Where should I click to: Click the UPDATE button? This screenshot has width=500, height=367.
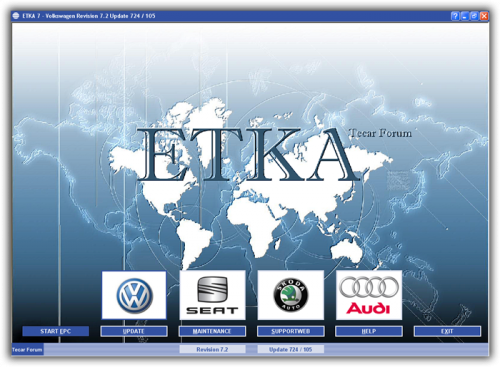134,331
